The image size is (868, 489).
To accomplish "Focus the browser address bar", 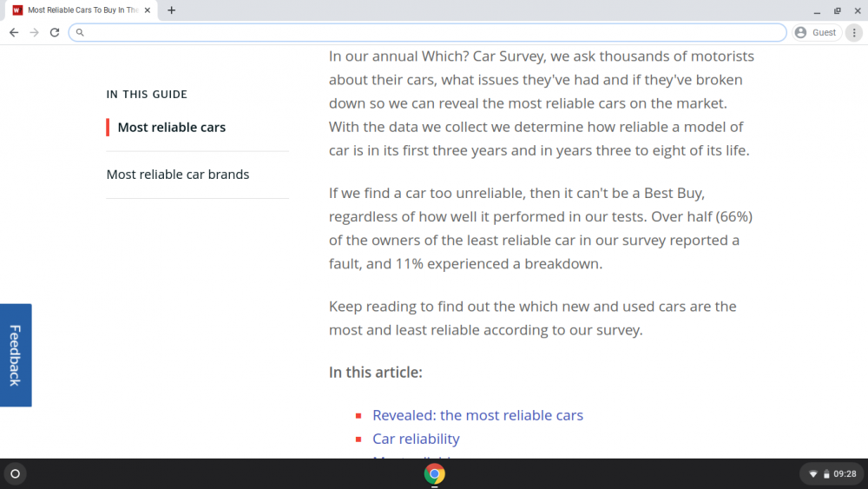I will pos(427,33).
